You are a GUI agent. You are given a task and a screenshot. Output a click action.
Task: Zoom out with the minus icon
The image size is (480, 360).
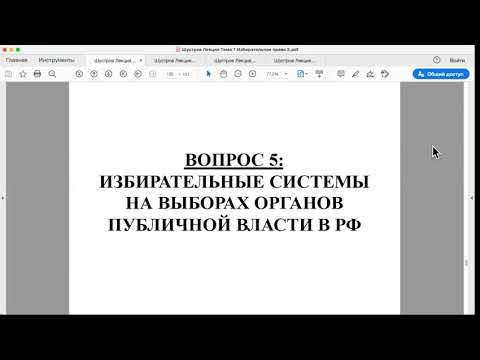[238, 74]
